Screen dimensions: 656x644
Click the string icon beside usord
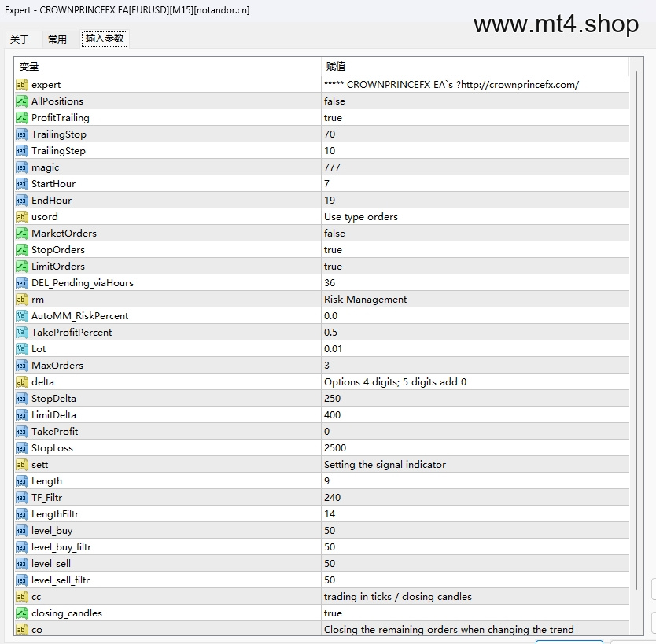22,217
